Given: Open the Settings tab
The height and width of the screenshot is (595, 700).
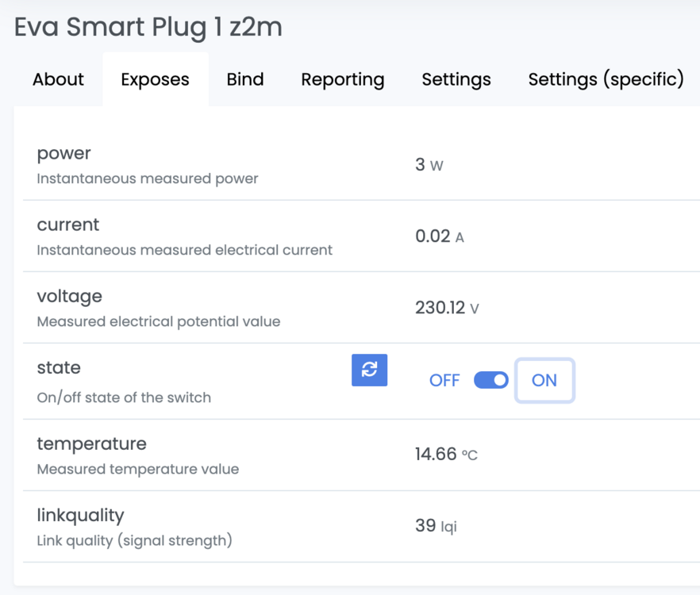Looking at the screenshot, I should (456, 79).
